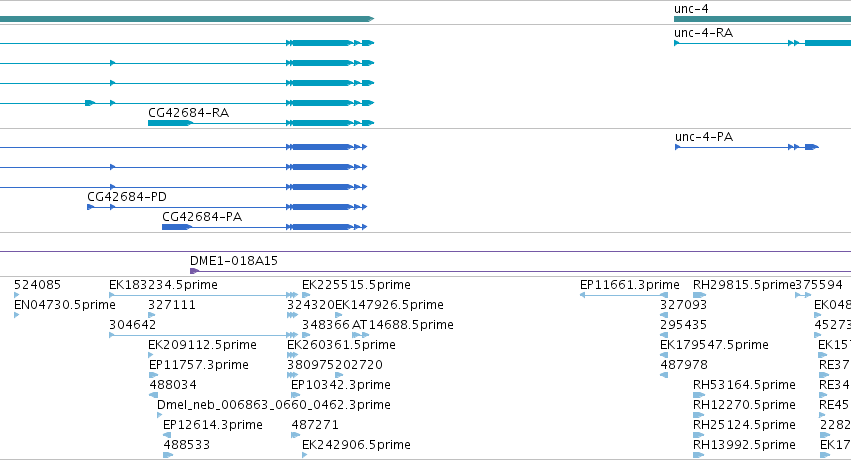Select the unc-4 gene label
851x460 pixels.
click(x=691, y=9)
